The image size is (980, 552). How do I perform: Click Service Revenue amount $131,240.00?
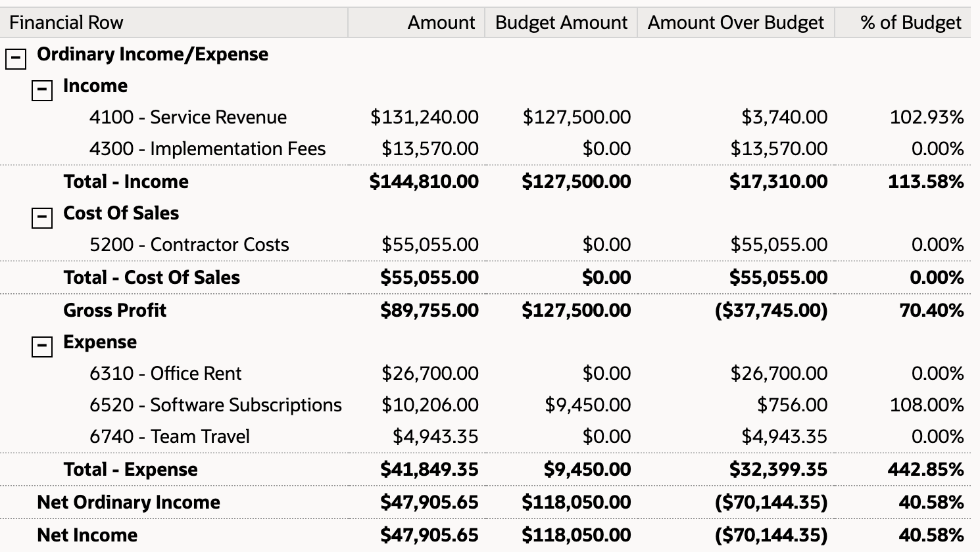tap(425, 117)
